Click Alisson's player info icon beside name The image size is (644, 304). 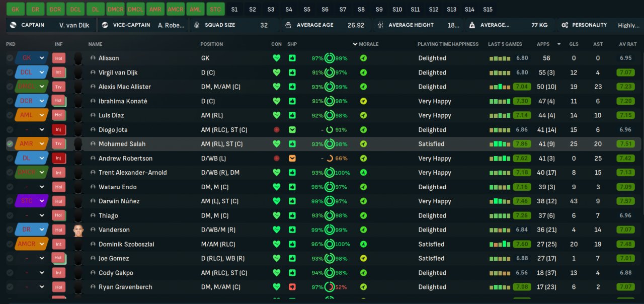[93, 58]
